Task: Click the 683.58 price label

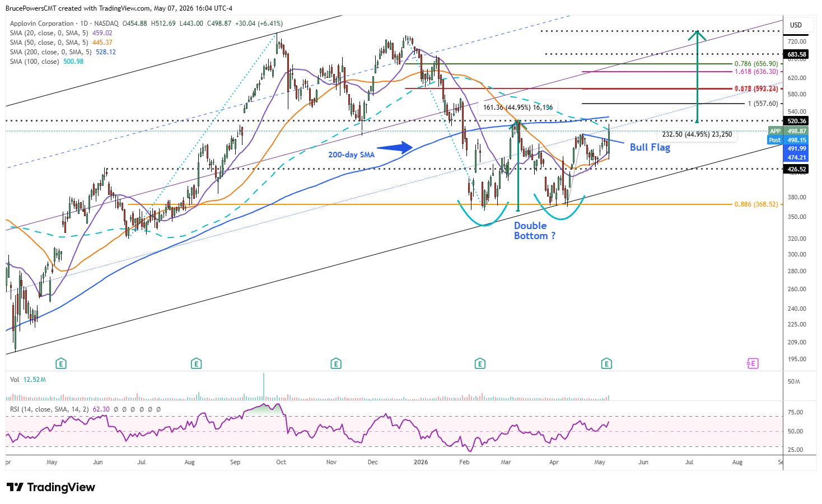Action: 796,54
